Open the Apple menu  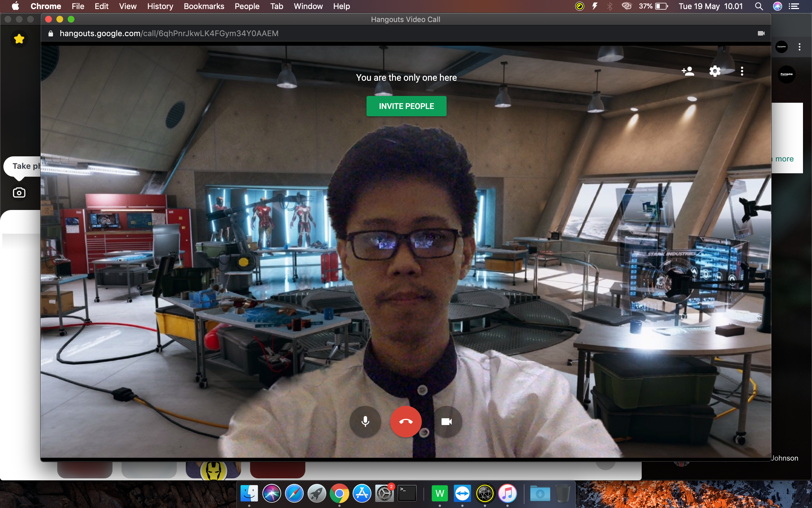16,6
